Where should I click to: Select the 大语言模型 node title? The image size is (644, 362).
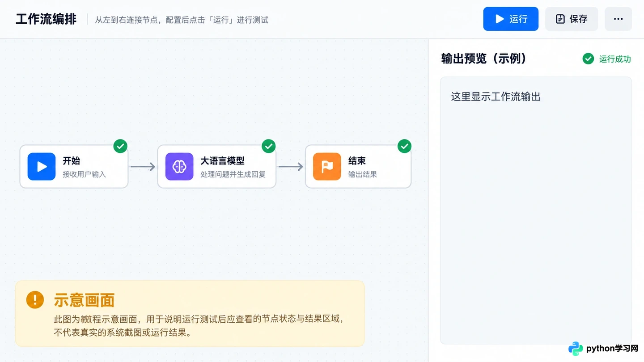coord(222,160)
